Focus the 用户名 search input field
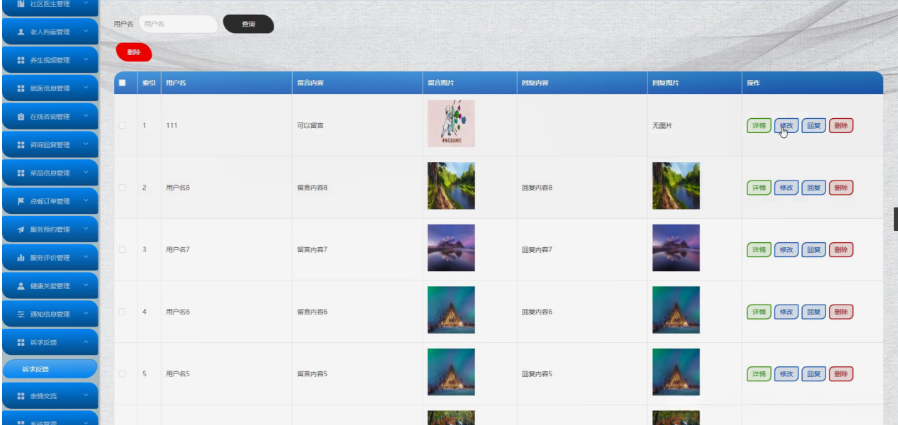Viewport: 898px width, 425px height. click(x=178, y=24)
